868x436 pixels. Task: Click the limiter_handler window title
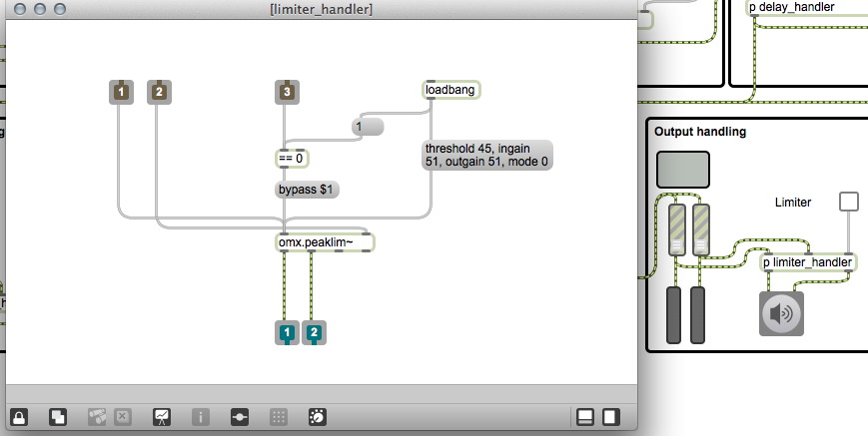pos(321,9)
